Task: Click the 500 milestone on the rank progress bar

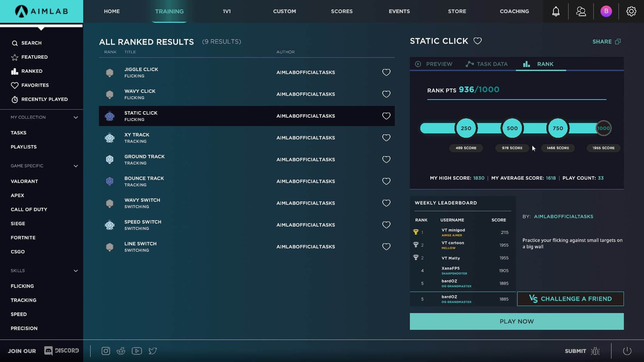Action: point(512,128)
